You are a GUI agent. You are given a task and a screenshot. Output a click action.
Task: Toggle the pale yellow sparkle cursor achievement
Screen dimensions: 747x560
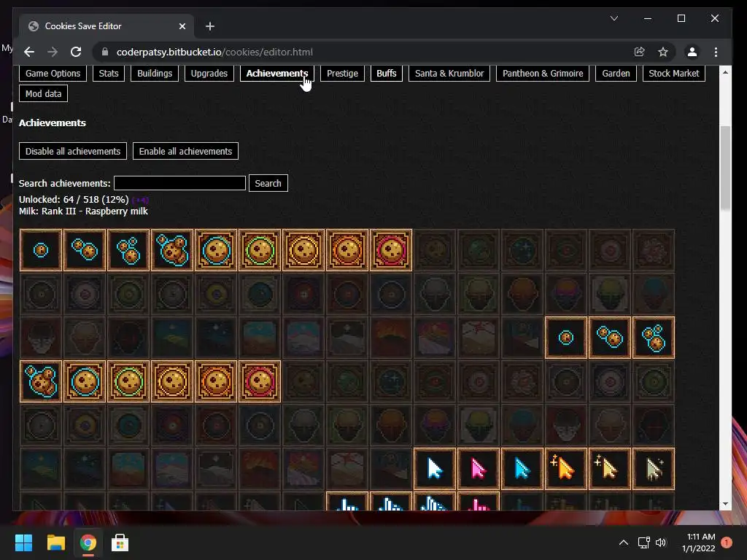pyautogui.click(x=610, y=469)
